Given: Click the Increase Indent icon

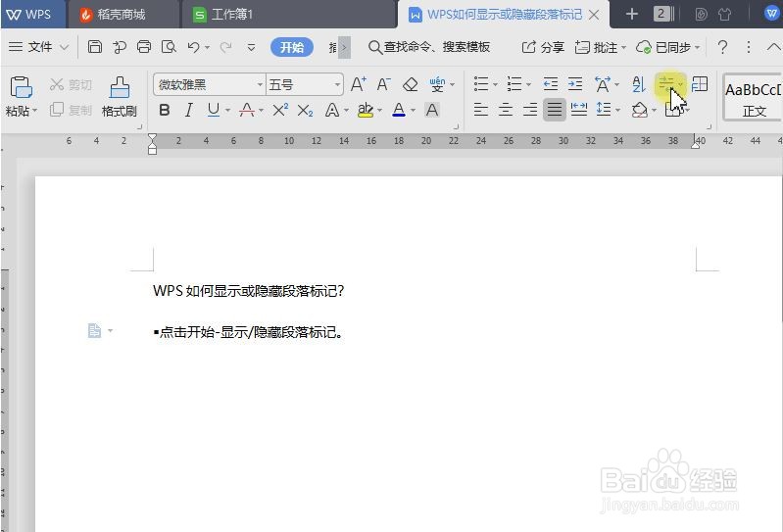Looking at the screenshot, I should click(575, 84).
